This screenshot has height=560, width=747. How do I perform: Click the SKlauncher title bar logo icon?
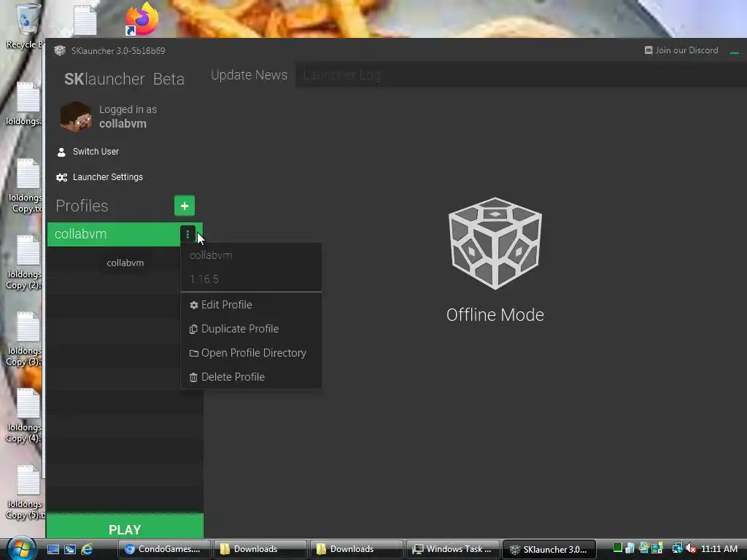click(x=60, y=50)
